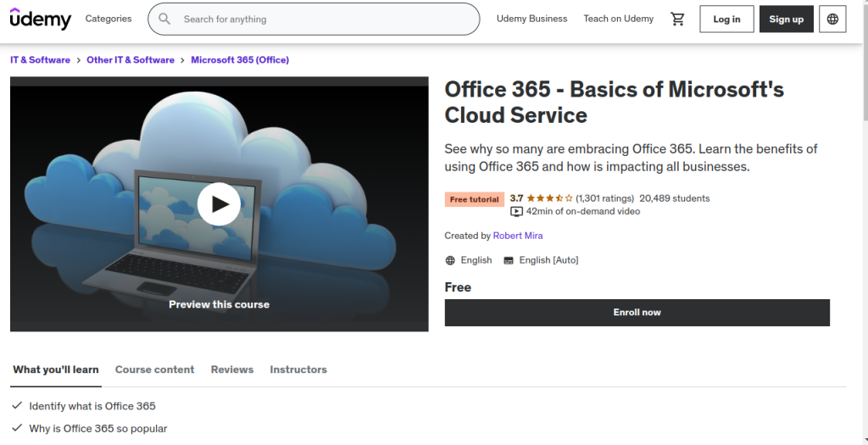
Task: Open Udemy Business link
Action: click(531, 19)
